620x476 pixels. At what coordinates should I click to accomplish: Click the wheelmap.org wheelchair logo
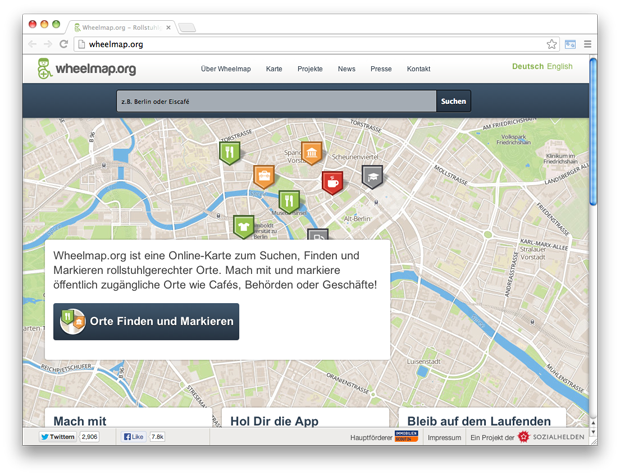click(87, 69)
